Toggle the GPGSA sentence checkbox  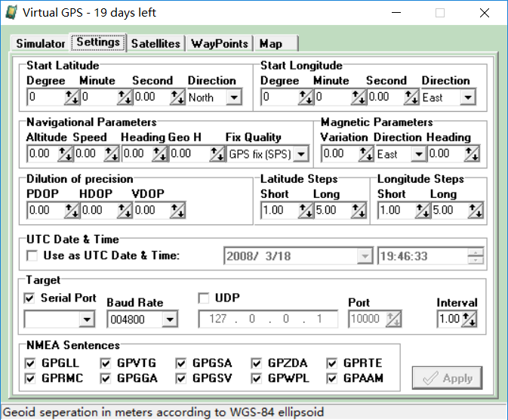[x=180, y=363]
